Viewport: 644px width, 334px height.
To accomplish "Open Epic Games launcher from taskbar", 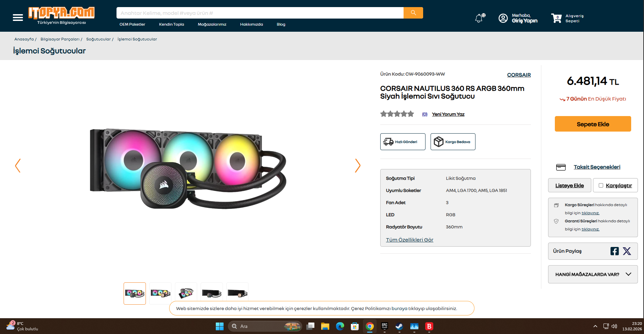I will coord(385,326).
